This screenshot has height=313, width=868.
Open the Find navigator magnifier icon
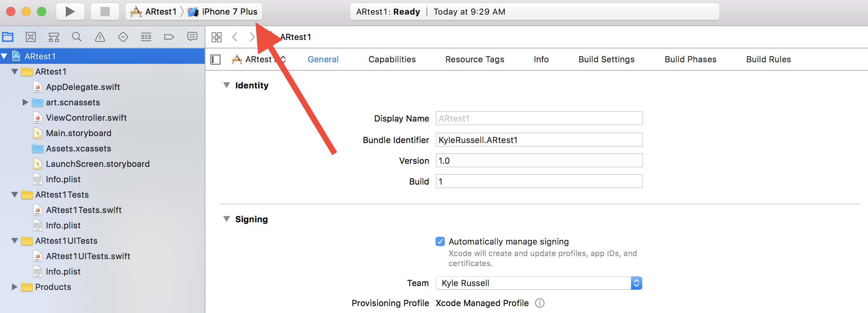[77, 37]
